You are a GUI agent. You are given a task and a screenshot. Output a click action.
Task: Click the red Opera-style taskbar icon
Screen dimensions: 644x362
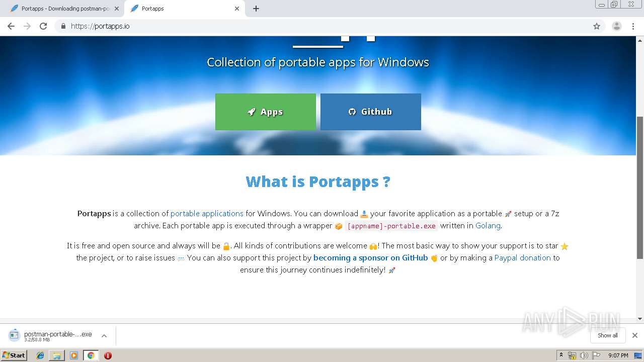click(x=108, y=355)
